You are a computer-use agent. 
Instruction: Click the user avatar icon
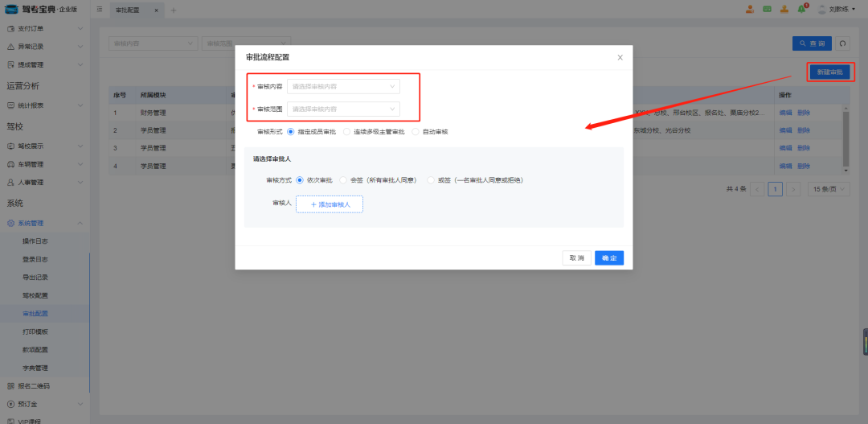(x=822, y=10)
